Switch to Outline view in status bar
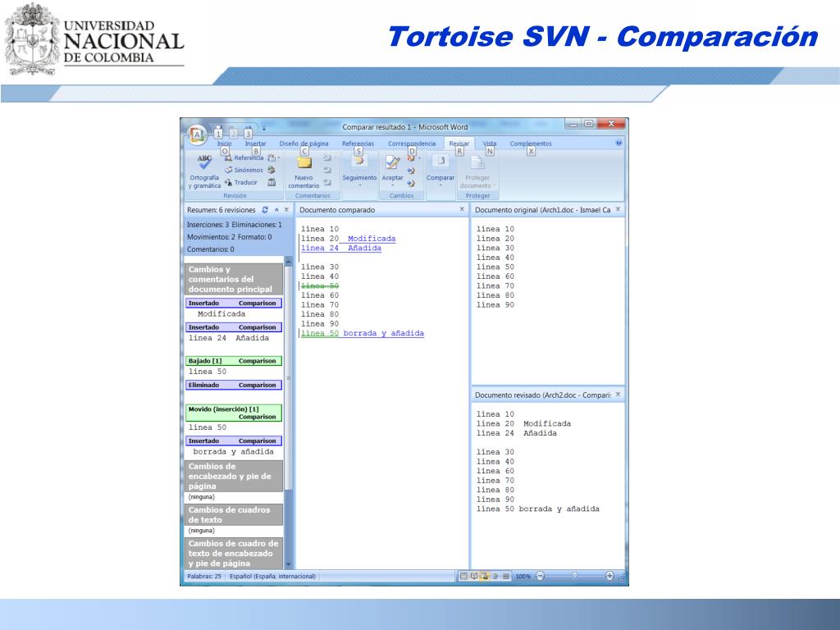This screenshot has width=840, height=630. click(x=495, y=576)
